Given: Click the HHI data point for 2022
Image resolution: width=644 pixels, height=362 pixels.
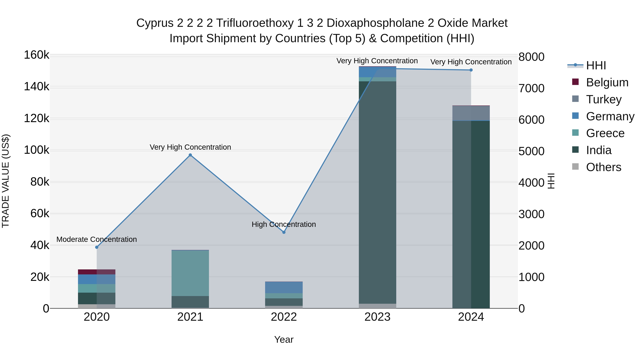Looking at the screenshot, I should 284,232.
